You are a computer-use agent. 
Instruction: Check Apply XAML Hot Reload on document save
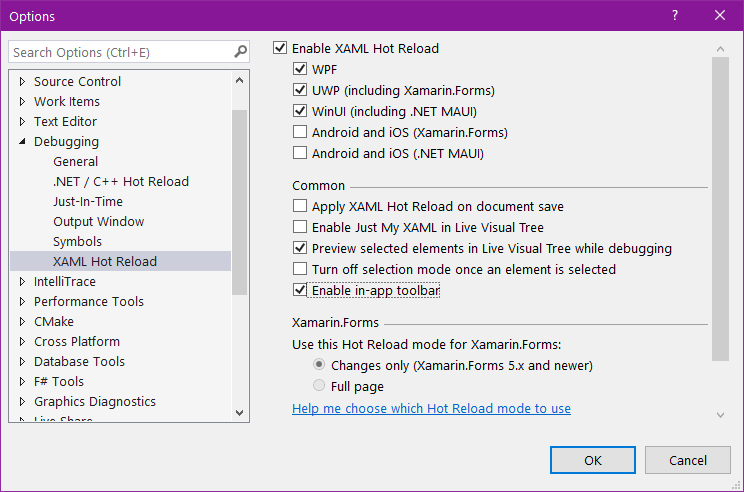[300, 206]
